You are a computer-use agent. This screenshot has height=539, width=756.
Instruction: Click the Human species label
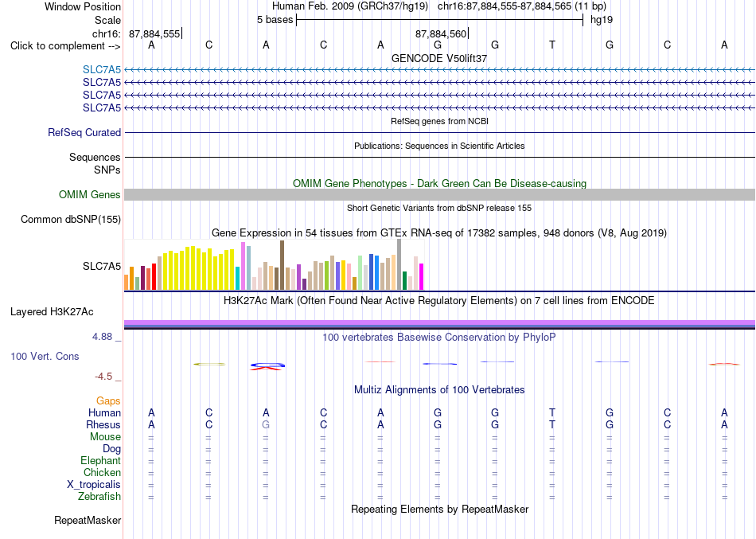(x=104, y=412)
